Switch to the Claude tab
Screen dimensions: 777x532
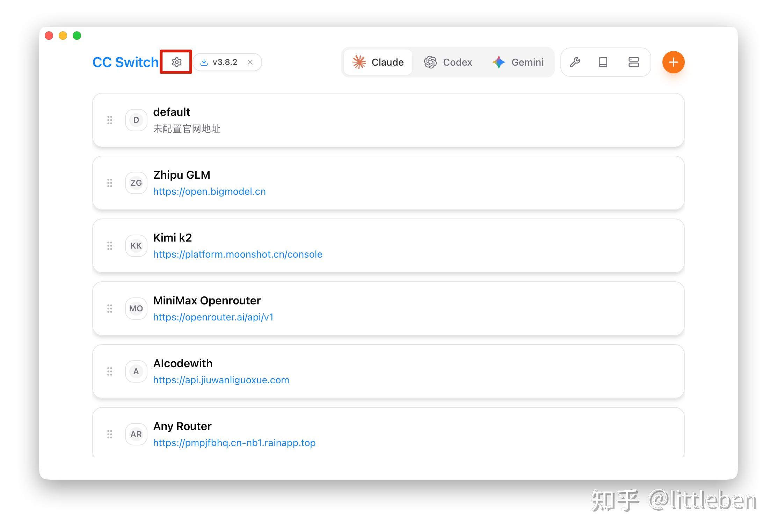pyautogui.click(x=378, y=62)
